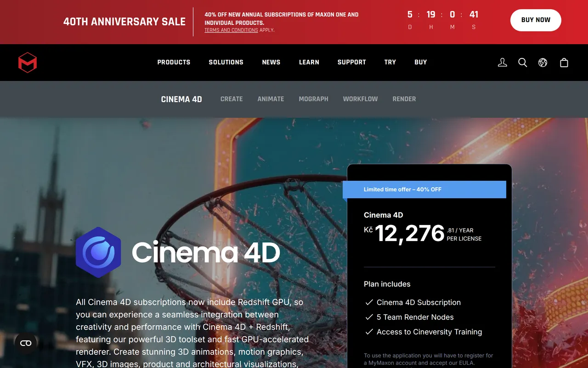
Task: Open the Try menu item
Action: pos(390,62)
